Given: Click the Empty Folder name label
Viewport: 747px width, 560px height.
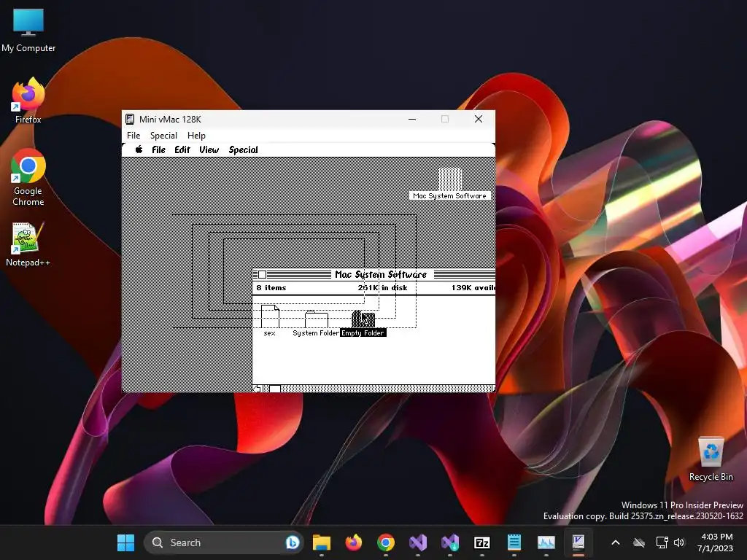Looking at the screenshot, I should tap(363, 332).
